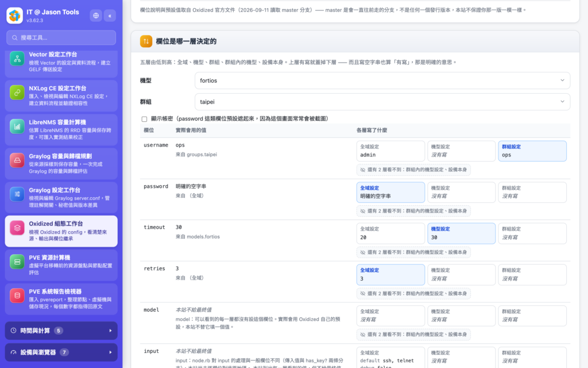This screenshot has height=368, width=588.
Task: Expand the 時間與計算 category arrow
Action: 110,331
